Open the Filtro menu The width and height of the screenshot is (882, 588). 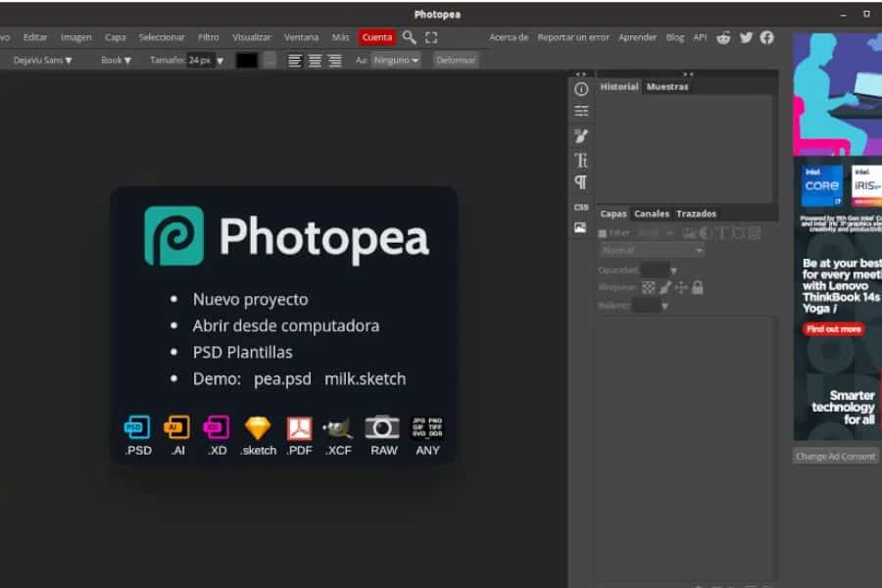(x=208, y=37)
